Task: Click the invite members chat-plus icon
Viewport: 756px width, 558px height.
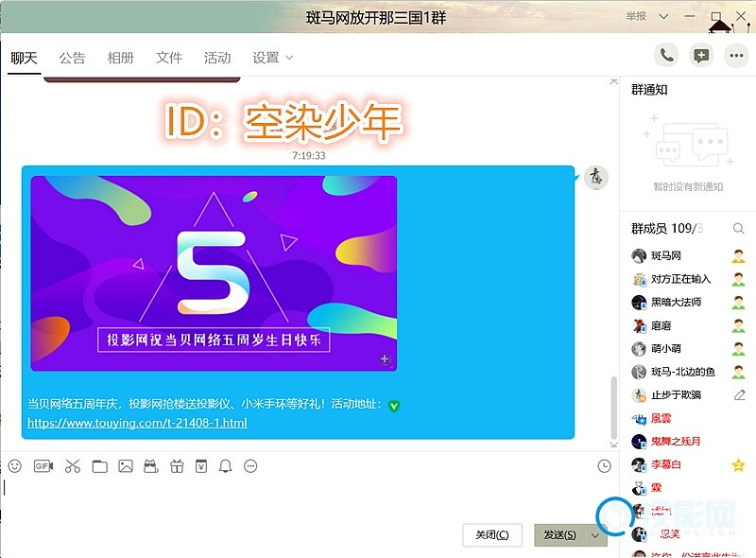Action: point(701,56)
